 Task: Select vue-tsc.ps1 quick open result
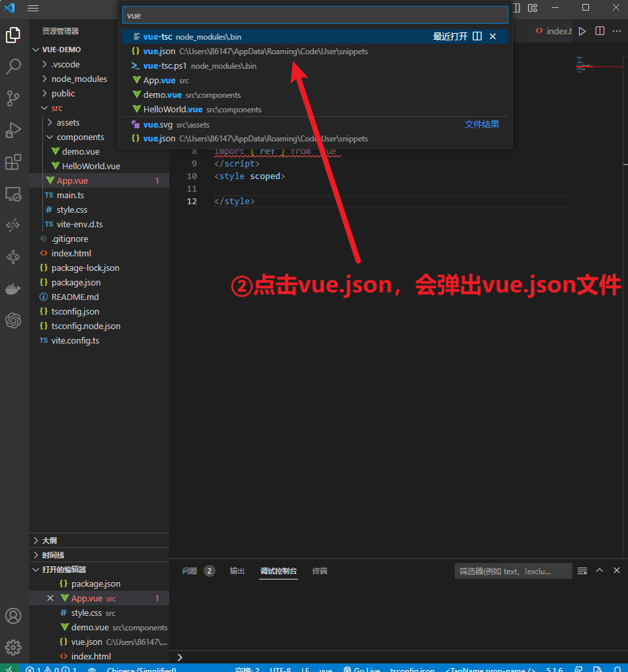click(x=315, y=66)
